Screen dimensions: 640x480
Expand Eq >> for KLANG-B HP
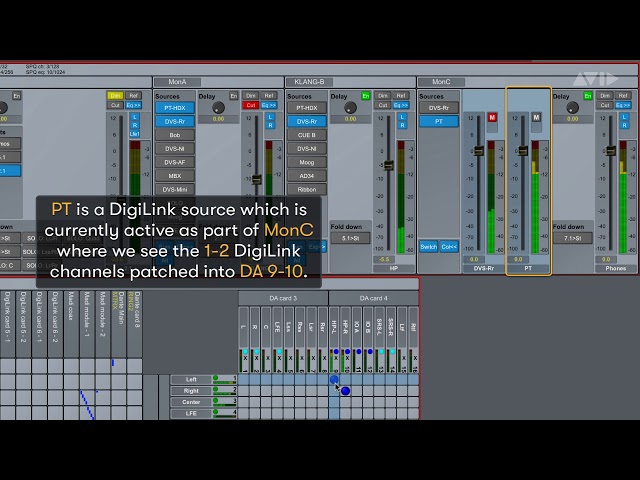pyautogui.click(x=401, y=105)
